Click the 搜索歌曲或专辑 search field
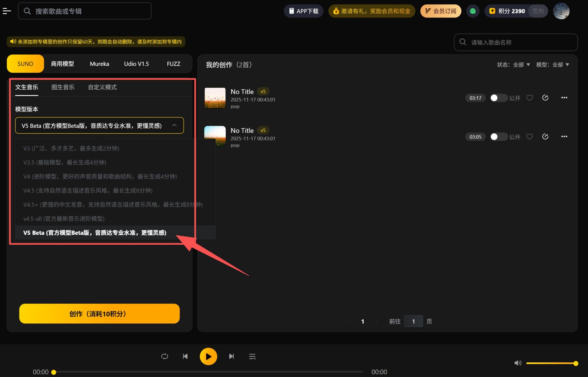This screenshot has height=377, width=588. (85, 11)
